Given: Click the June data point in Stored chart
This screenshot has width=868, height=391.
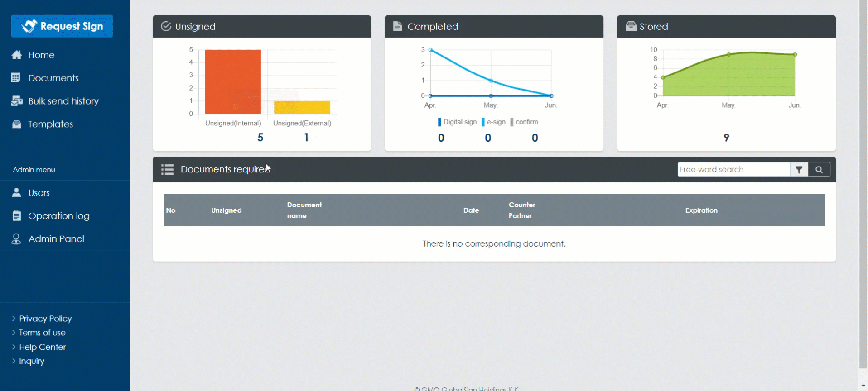Looking at the screenshot, I should coord(795,55).
